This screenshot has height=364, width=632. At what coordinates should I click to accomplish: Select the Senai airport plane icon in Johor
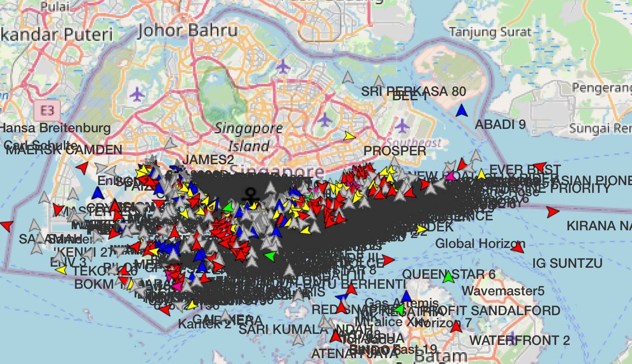[137, 94]
